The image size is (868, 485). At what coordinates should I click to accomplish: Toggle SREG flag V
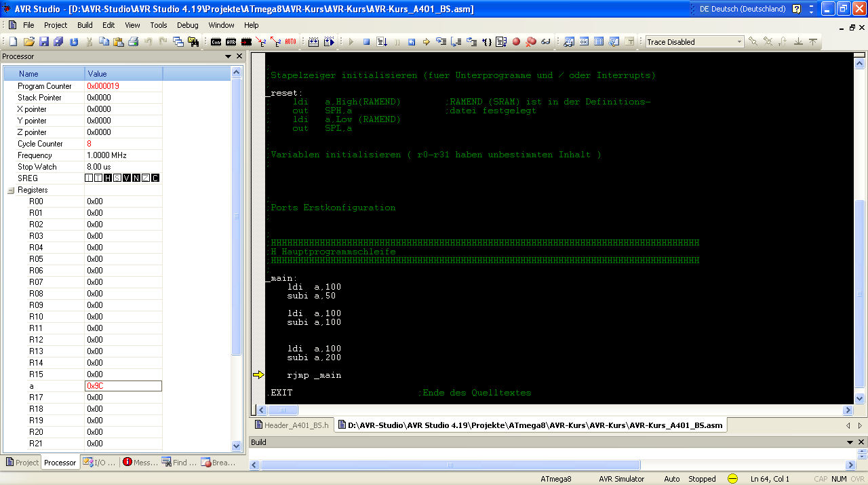click(127, 178)
